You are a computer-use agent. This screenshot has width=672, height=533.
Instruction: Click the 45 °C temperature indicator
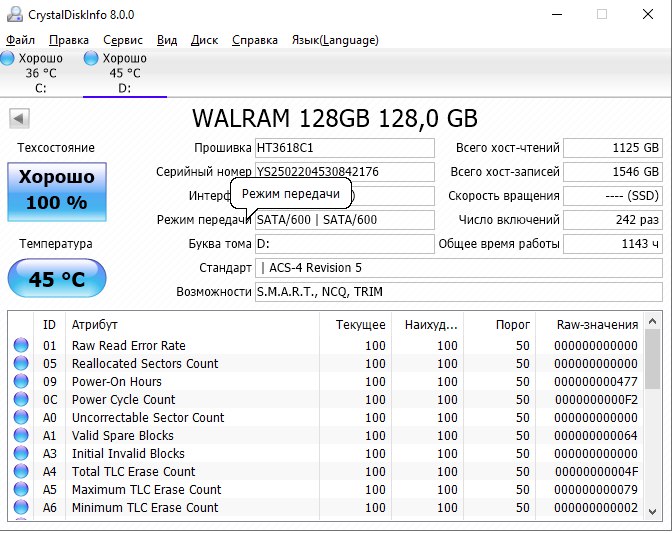pos(56,279)
